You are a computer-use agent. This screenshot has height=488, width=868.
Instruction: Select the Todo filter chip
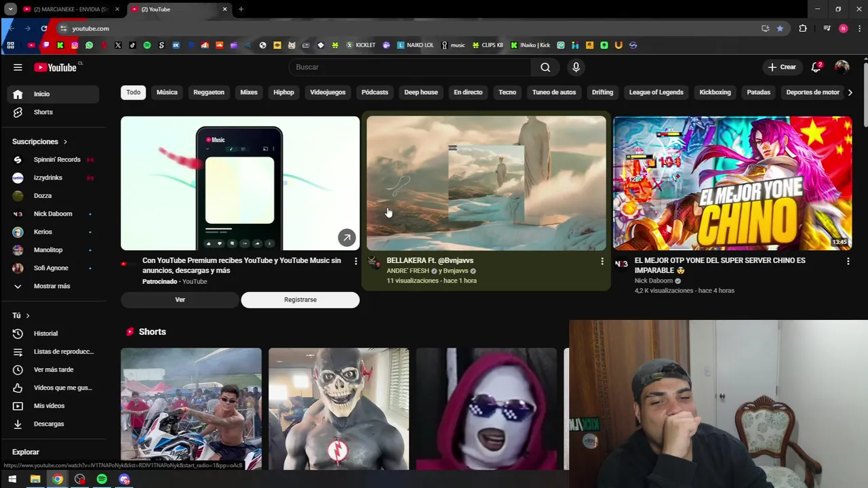tap(134, 92)
